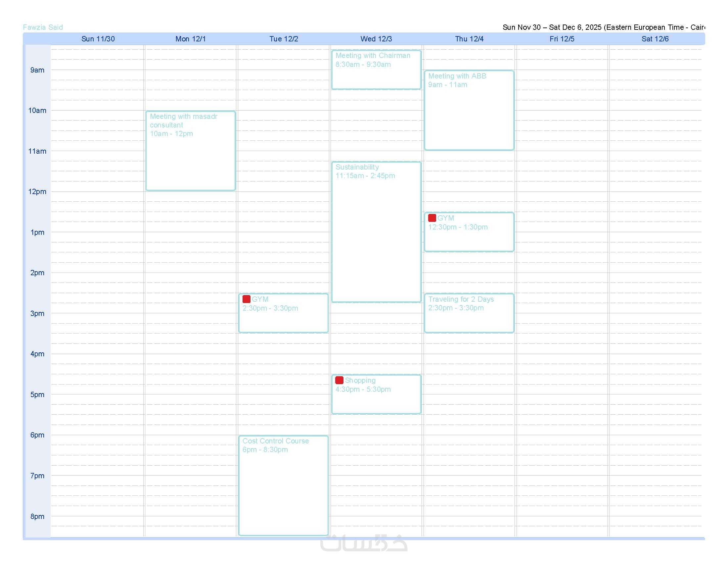
Task: Open Cost Control Course event
Action: tap(283, 485)
